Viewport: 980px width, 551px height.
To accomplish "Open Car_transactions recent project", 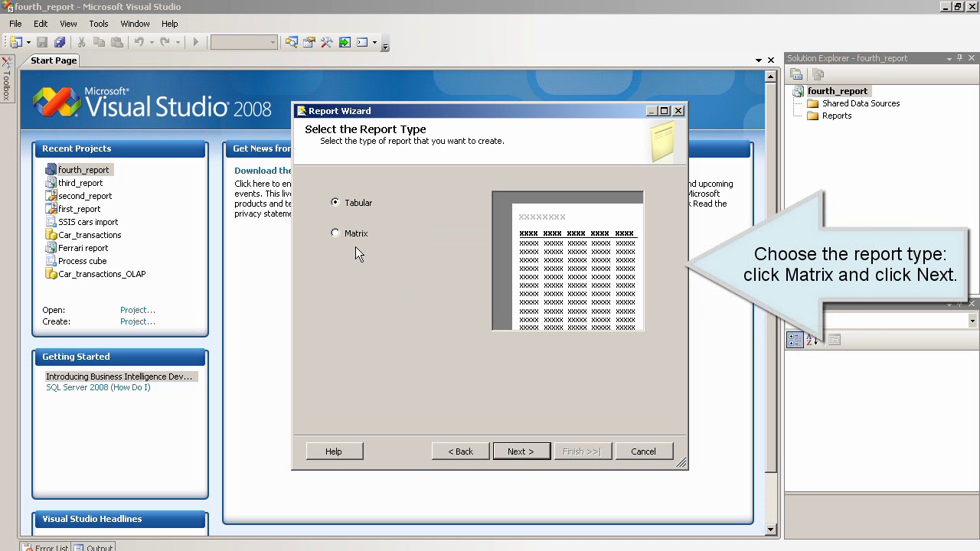I will pyautogui.click(x=90, y=235).
